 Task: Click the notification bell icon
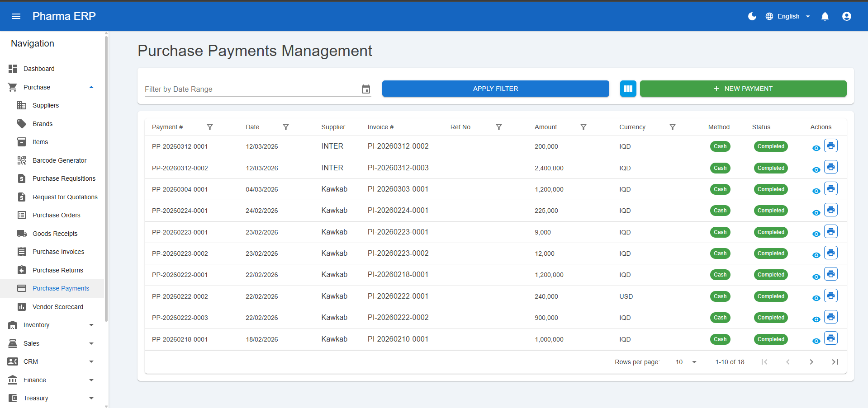pos(825,16)
